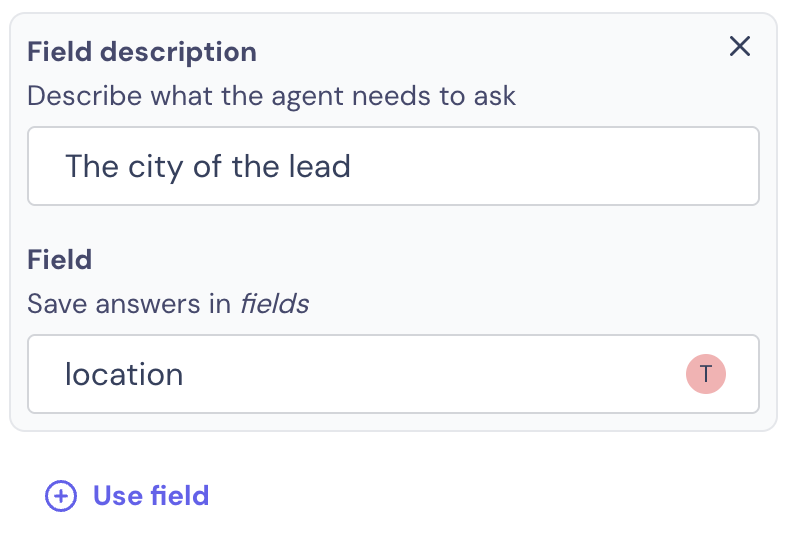Click the circled plus icon
The height and width of the screenshot is (538, 786).
click(x=61, y=496)
